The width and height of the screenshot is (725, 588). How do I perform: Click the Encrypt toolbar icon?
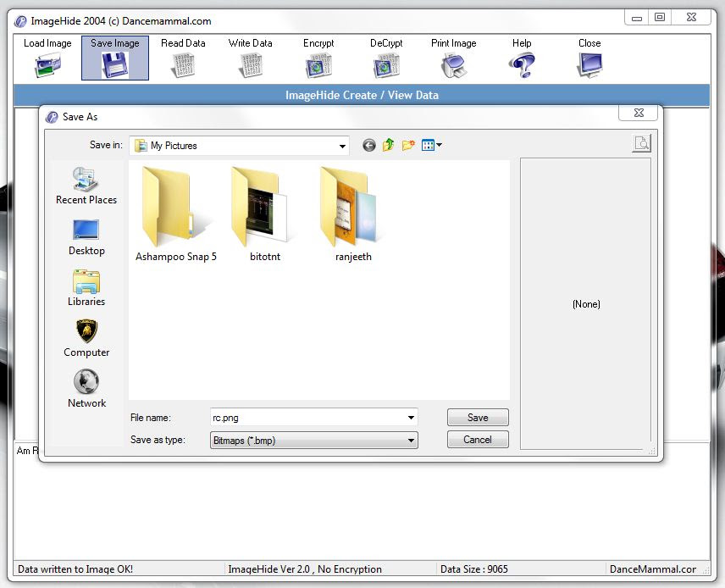(318, 65)
